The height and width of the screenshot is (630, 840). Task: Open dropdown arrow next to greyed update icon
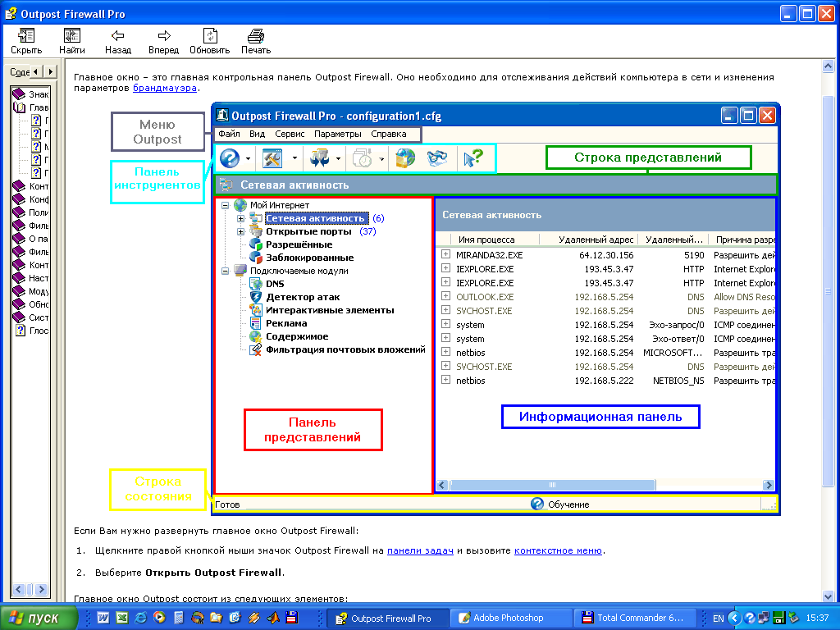point(381,158)
